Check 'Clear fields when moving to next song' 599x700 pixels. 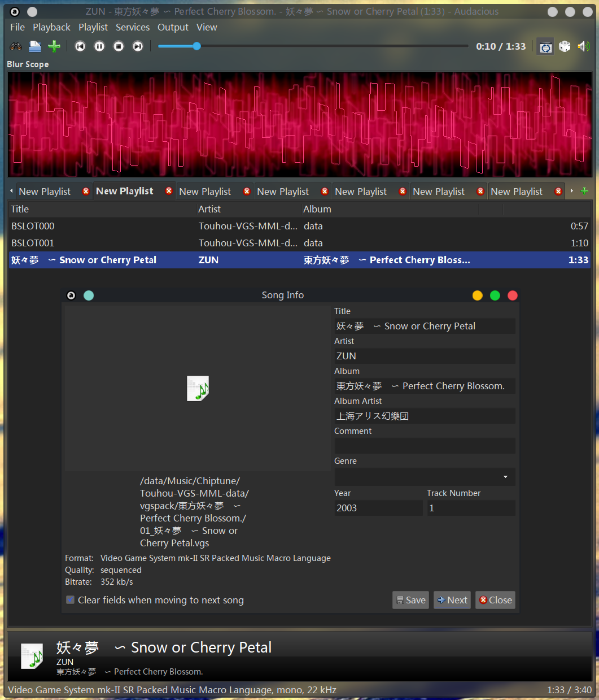(70, 600)
